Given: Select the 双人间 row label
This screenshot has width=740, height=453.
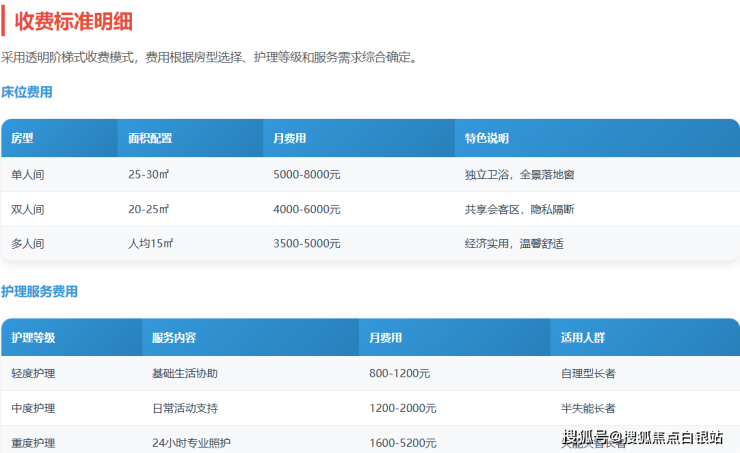Looking at the screenshot, I should [28, 209].
